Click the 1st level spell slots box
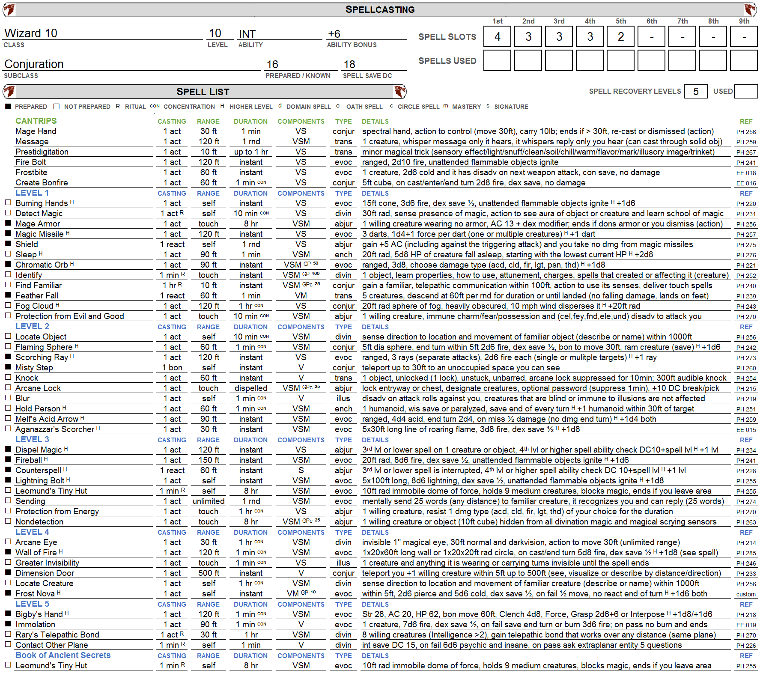 point(497,37)
